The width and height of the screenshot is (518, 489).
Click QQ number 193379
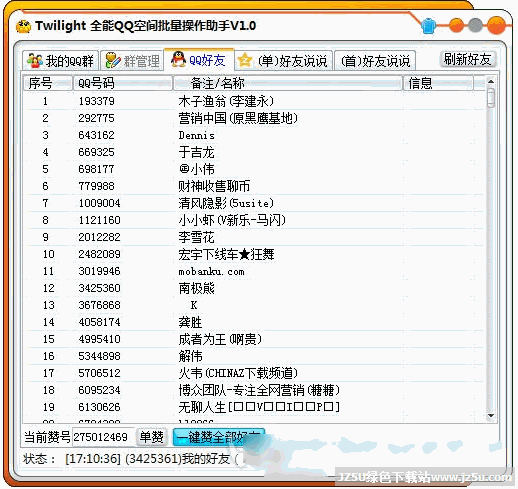(97, 101)
